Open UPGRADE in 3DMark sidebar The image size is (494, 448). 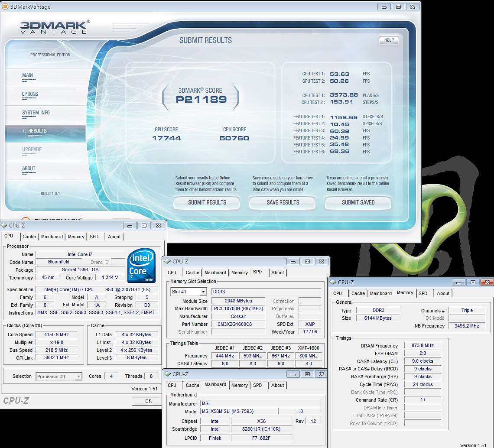[x=32, y=149]
